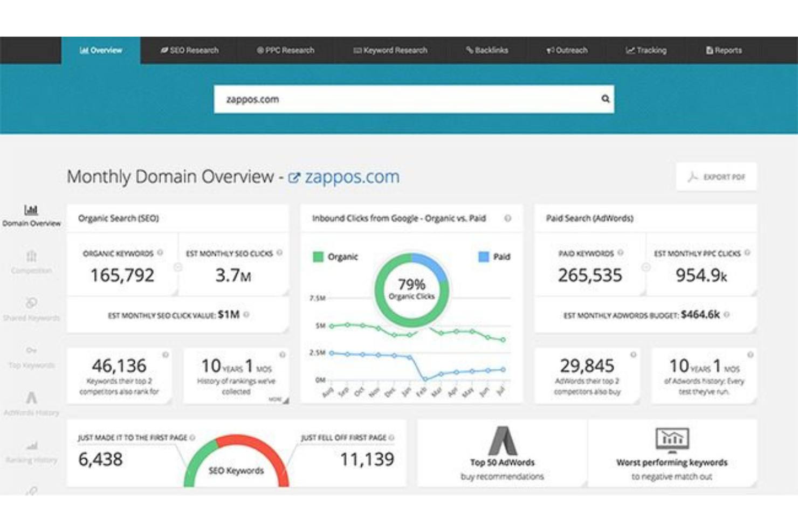The image size is (798, 532).
Task: Select the Outreach tab
Action: (x=567, y=50)
